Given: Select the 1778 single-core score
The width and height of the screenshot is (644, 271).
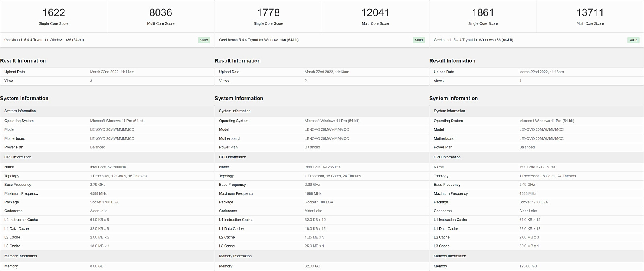Looking at the screenshot, I should tap(268, 13).
